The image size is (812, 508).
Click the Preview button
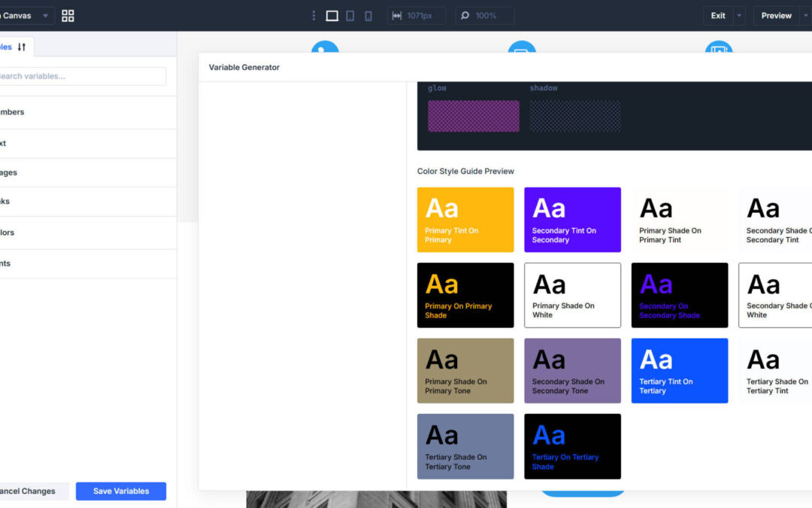[776, 16]
